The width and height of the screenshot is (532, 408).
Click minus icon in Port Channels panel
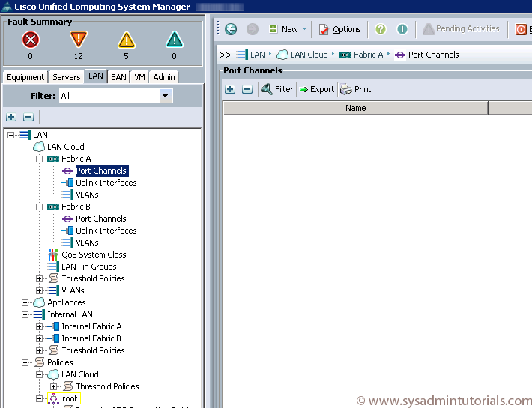coord(247,90)
